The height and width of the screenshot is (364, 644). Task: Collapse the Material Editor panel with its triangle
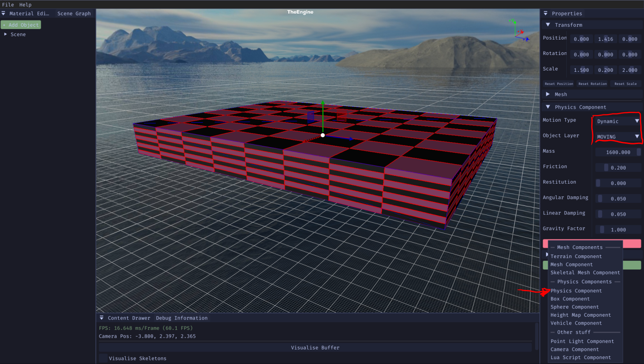4,14
